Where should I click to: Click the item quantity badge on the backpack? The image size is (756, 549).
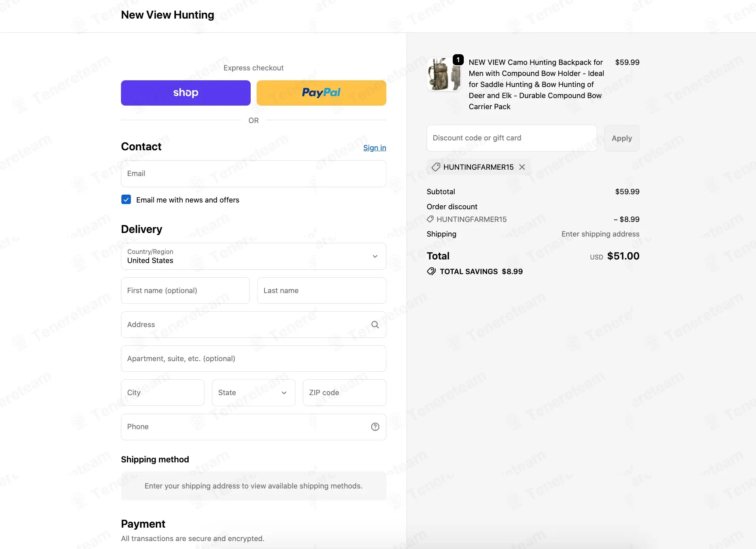(458, 60)
